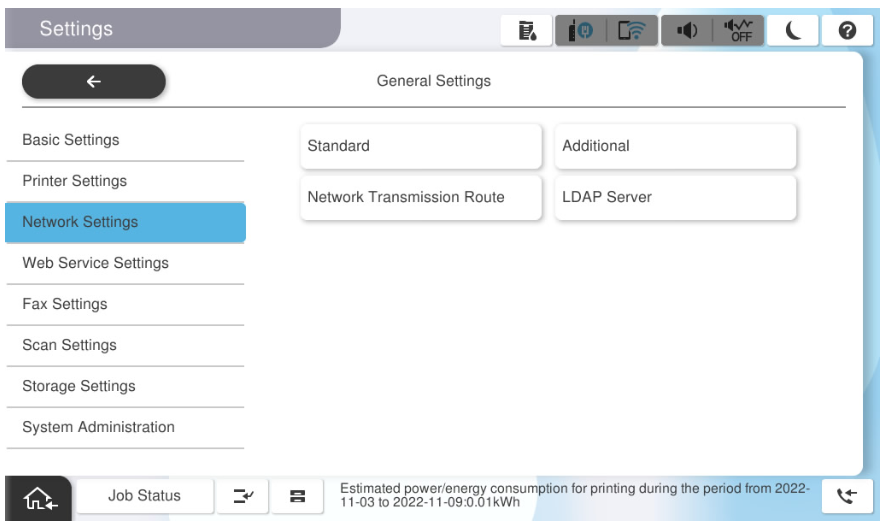Open LDAP Server settings

pos(675,198)
